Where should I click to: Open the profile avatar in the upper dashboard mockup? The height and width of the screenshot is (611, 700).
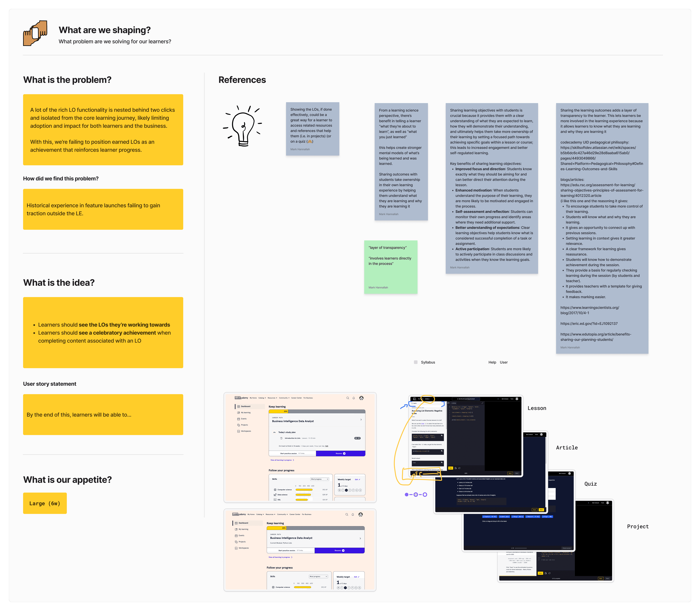pyautogui.click(x=361, y=398)
